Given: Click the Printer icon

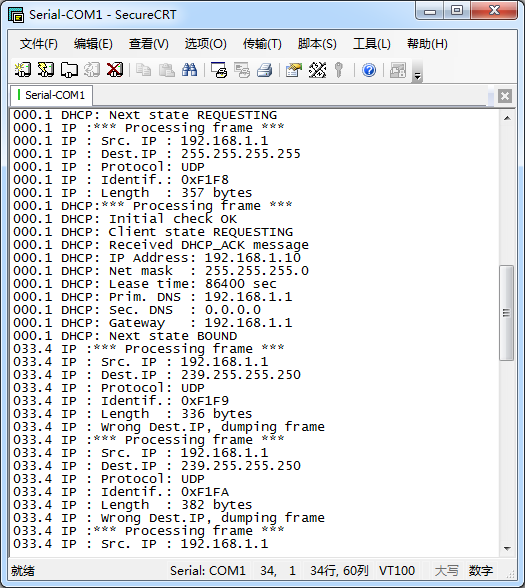Looking at the screenshot, I should [265, 70].
